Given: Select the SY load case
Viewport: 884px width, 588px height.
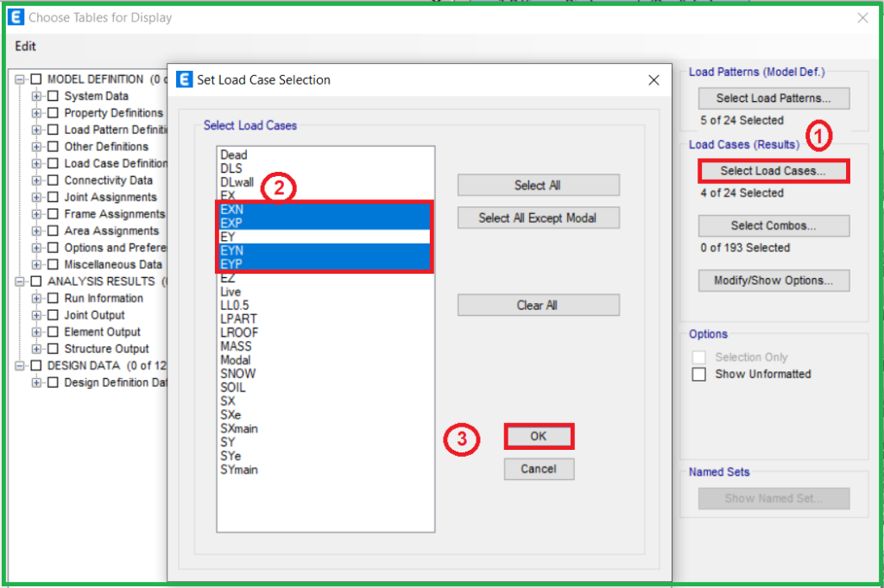Looking at the screenshot, I should pos(325,442).
